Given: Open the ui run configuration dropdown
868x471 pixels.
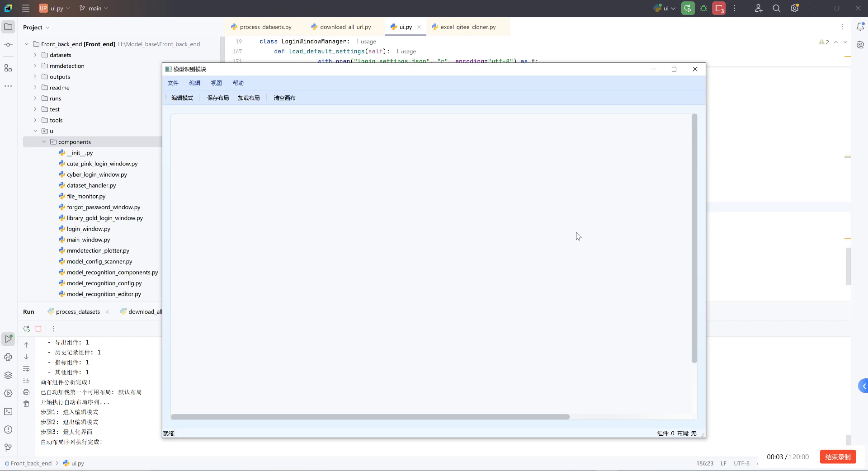Looking at the screenshot, I should [665, 8].
